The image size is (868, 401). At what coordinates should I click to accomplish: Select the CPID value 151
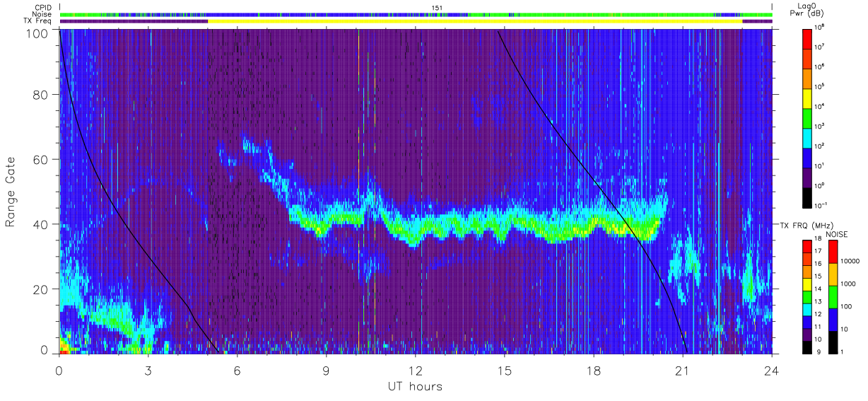pyautogui.click(x=436, y=7)
